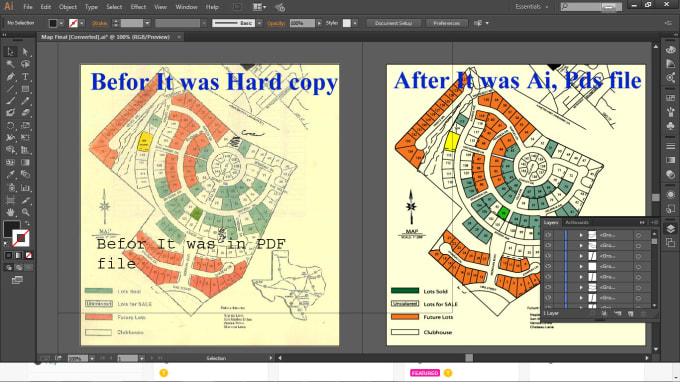The height and width of the screenshot is (382, 680).
Task: Open the zoom level dropdown in status bar
Action: [x=92, y=358]
